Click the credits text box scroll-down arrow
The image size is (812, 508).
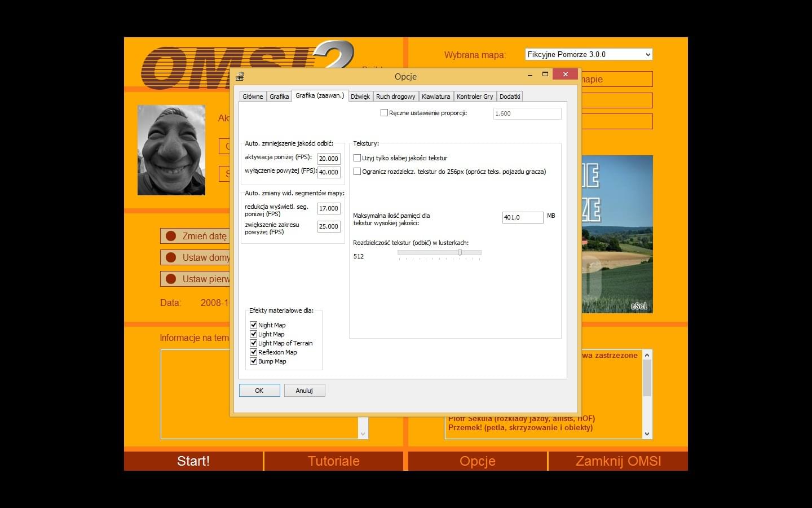pyautogui.click(x=647, y=434)
